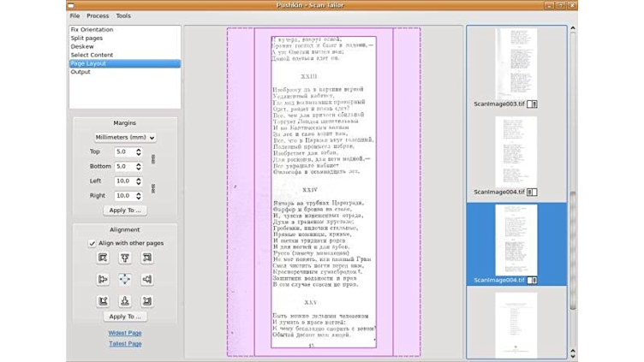Increase the Right margin with up arrow

(139, 193)
